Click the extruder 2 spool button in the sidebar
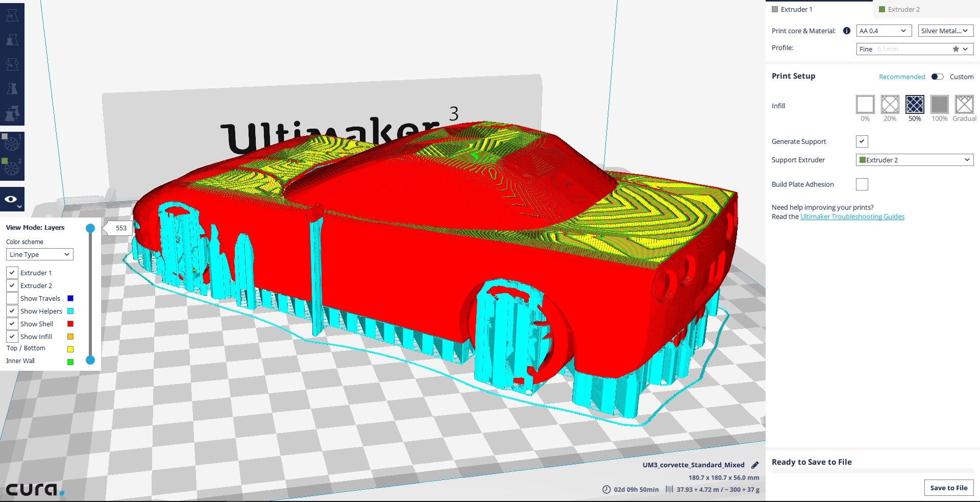 coord(12,169)
